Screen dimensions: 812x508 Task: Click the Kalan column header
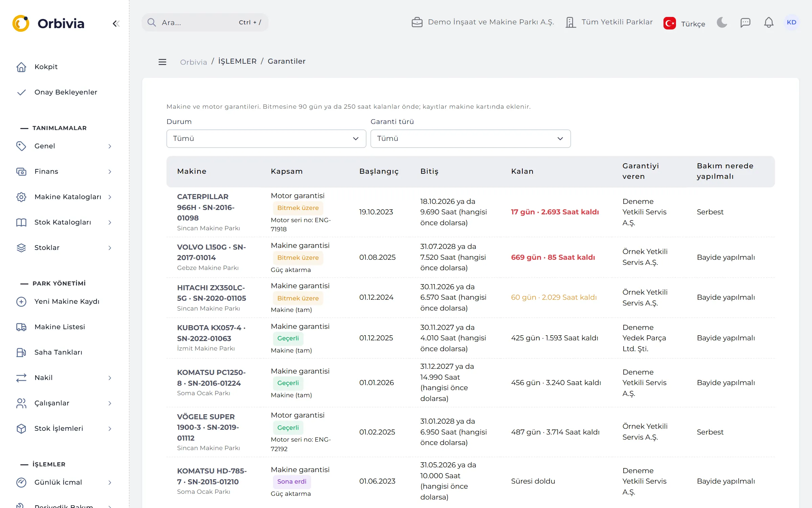point(522,171)
